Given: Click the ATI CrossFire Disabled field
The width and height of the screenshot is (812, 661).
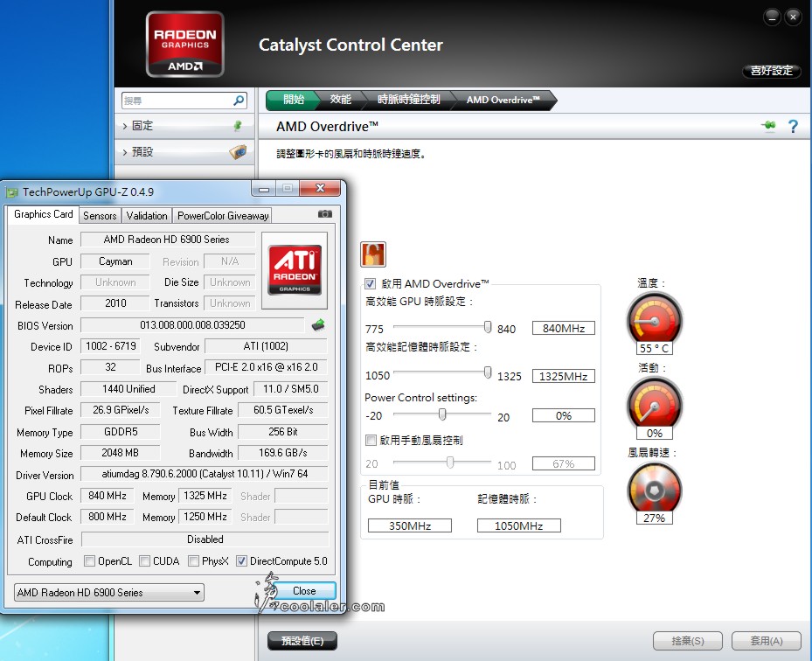Looking at the screenshot, I should click(205, 539).
